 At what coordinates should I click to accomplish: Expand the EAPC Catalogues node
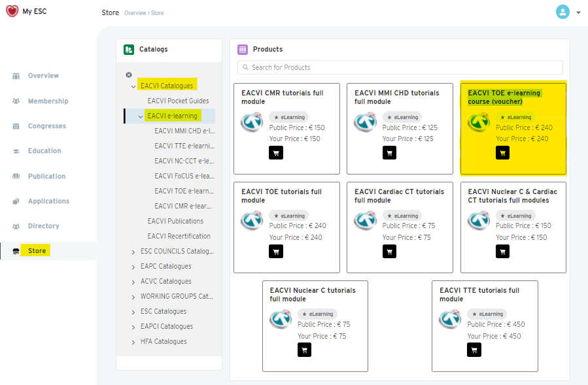coord(133,267)
